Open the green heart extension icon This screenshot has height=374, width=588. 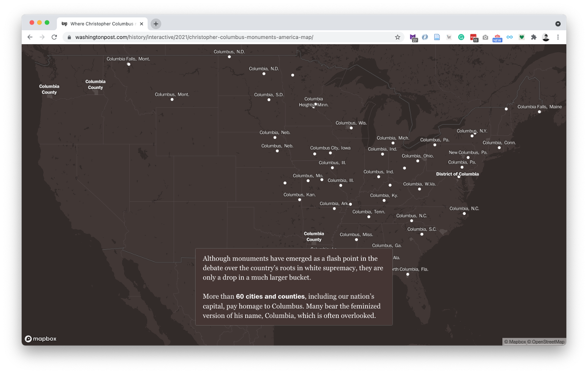coord(522,37)
